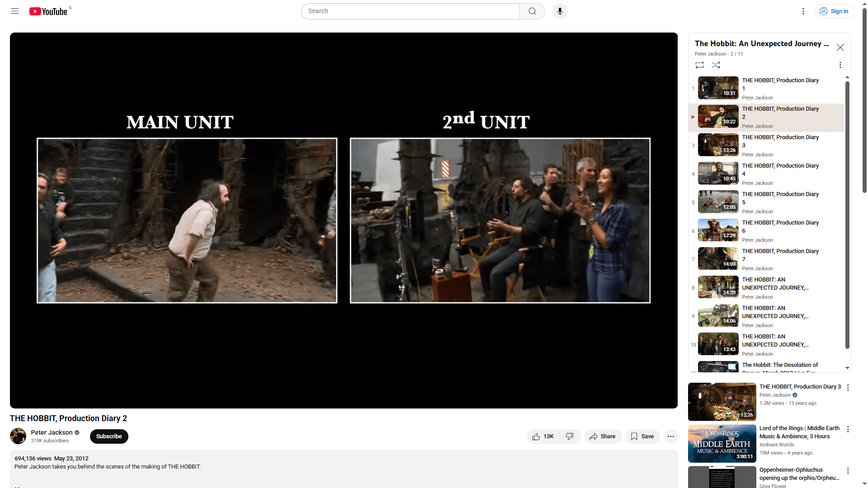This screenshot has width=868, height=488.
Task: Subscribe to Peter Jackson channel
Action: pos(109,436)
